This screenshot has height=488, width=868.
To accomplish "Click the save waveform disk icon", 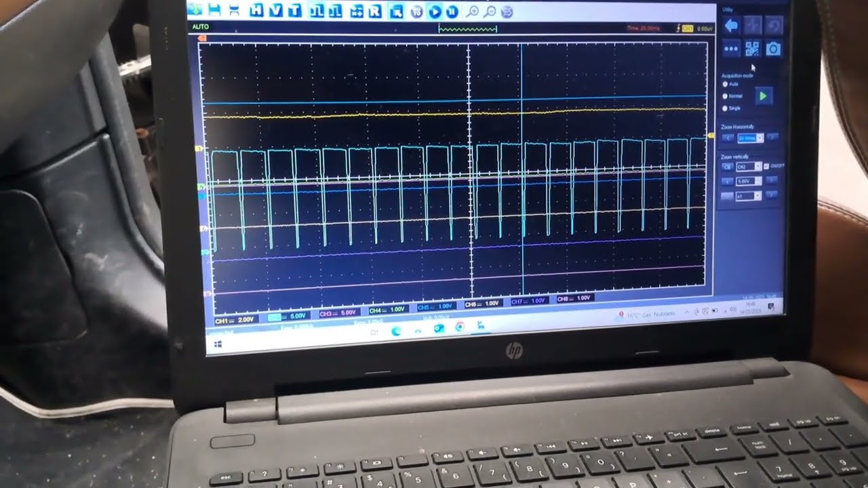I will (x=214, y=10).
